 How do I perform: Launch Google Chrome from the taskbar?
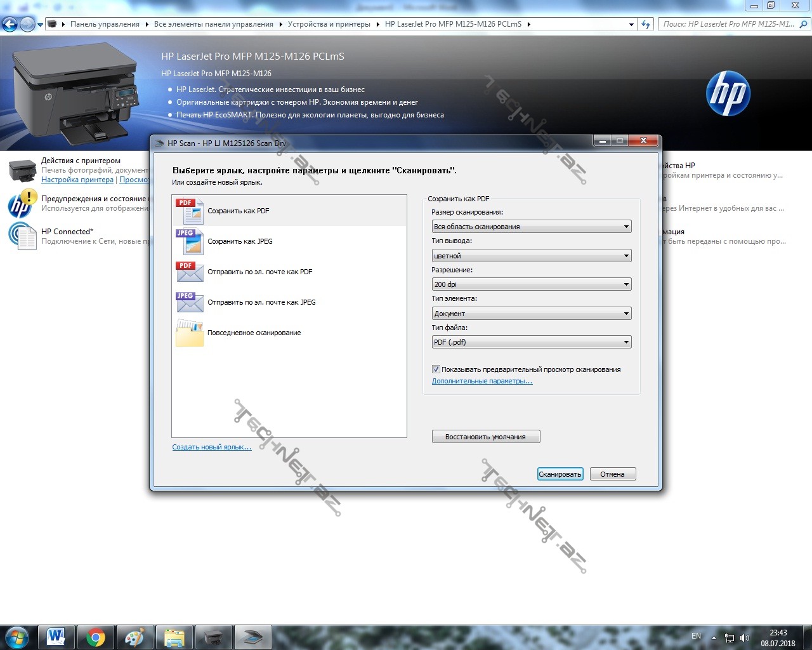pos(96,637)
